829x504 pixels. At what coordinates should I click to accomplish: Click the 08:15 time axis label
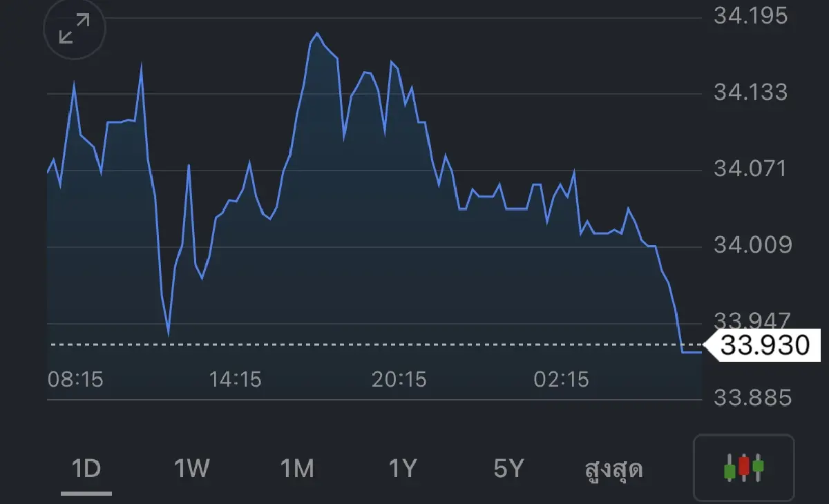[76, 379]
